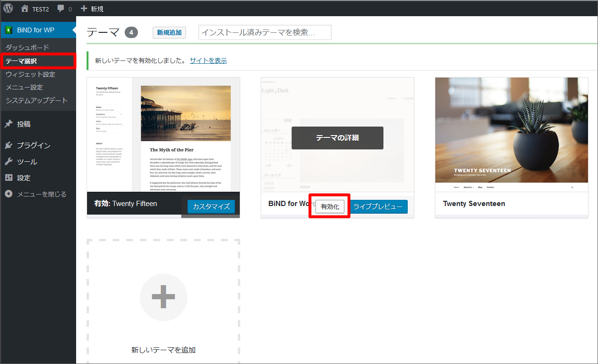The width and height of the screenshot is (598, 364).
Task: Click メニューを閉じる text
Action: (x=42, y=194)
